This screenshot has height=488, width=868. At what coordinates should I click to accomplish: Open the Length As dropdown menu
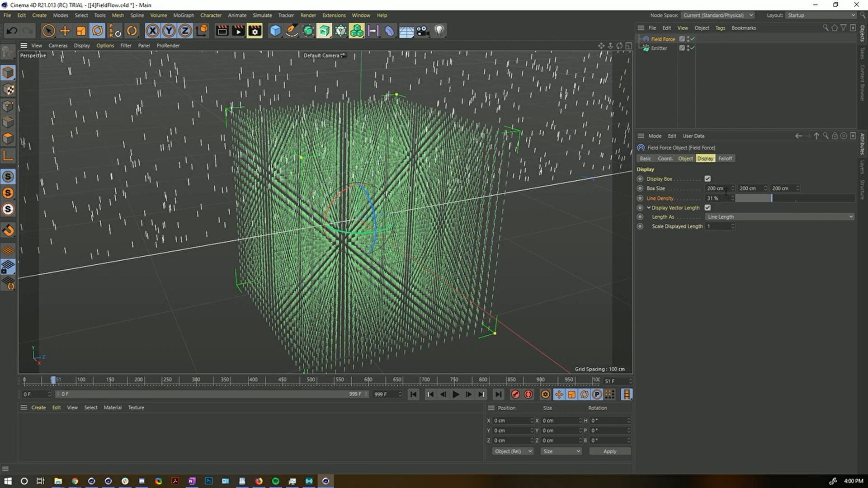780,216
